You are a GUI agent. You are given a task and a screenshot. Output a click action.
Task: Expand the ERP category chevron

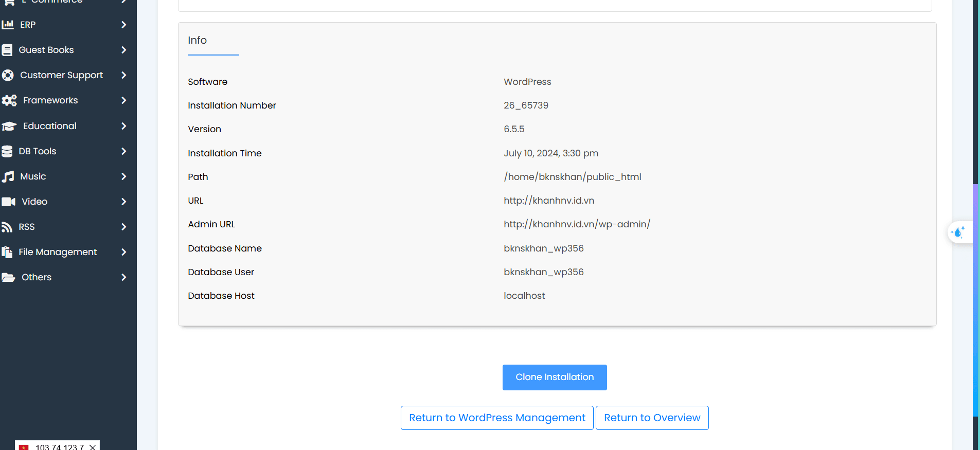coord(123,25)
